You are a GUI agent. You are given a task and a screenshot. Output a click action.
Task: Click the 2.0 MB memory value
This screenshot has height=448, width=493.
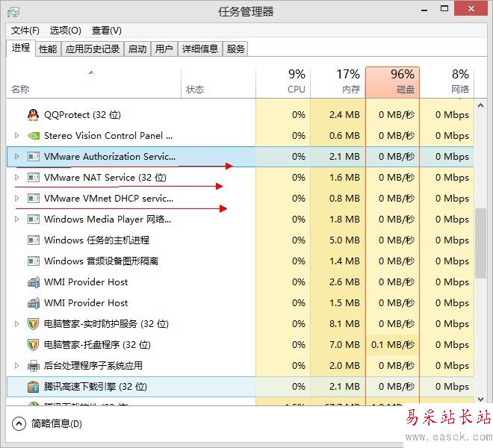344,366
